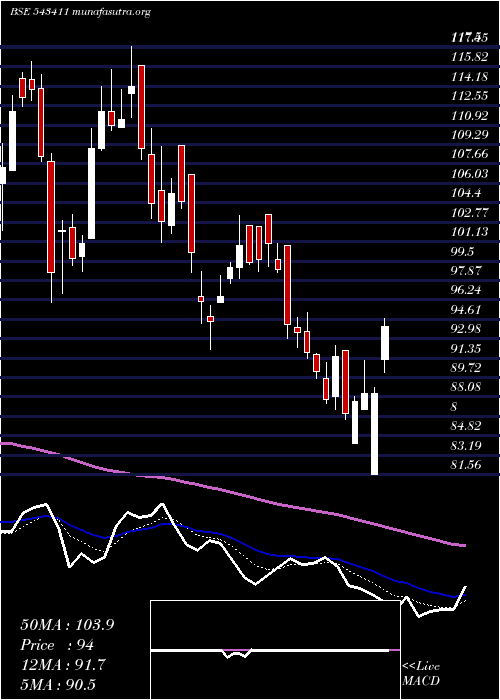Click the 107.66 price level label
The width and height of the screenshot is (500, 700).
coord(470,154)
